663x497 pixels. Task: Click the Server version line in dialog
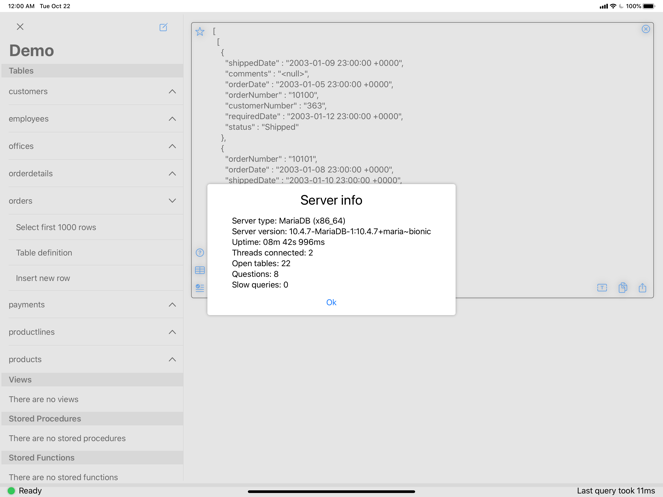click(331, 231)
